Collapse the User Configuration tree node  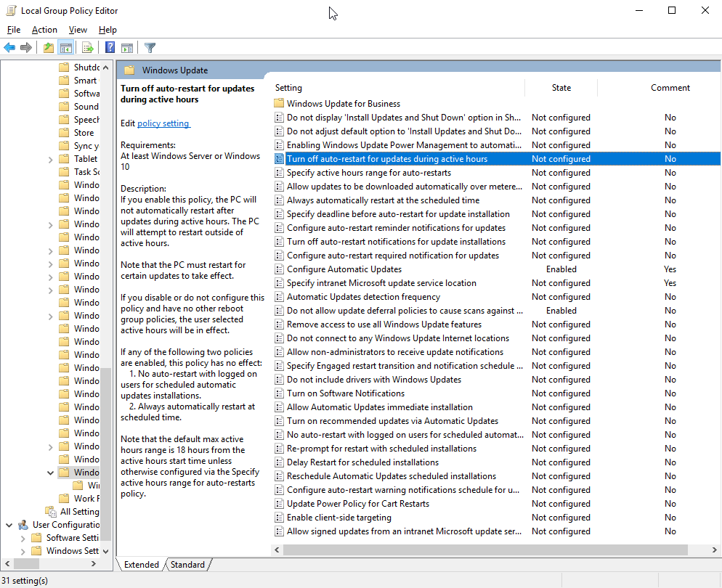click(x=9, y=525)
